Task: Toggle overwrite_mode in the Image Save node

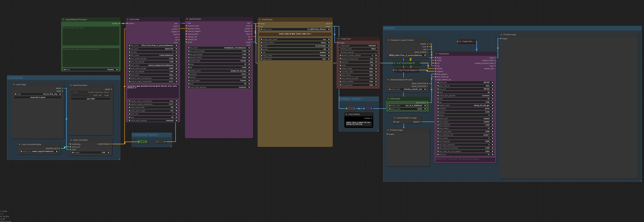Action: pos(358,72)
